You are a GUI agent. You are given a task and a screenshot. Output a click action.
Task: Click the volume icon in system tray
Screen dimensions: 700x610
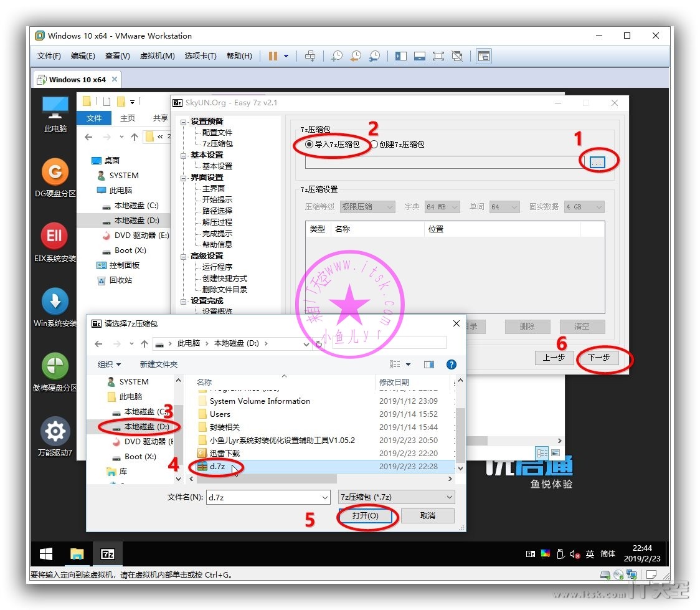575,554
